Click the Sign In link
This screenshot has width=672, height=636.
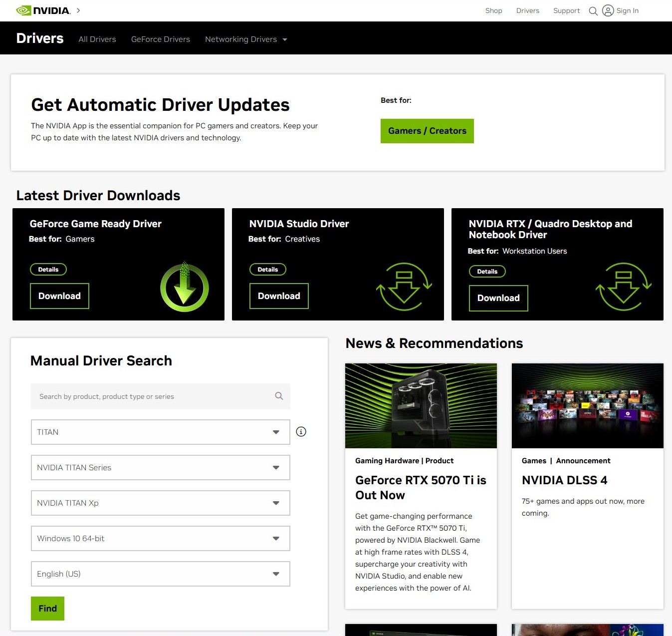point(627,10)
